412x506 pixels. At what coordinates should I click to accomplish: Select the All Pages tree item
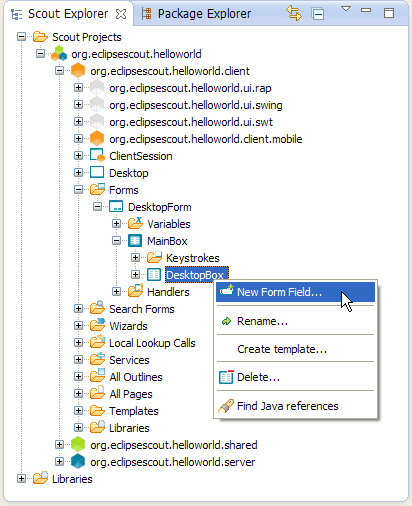(131, 394)
